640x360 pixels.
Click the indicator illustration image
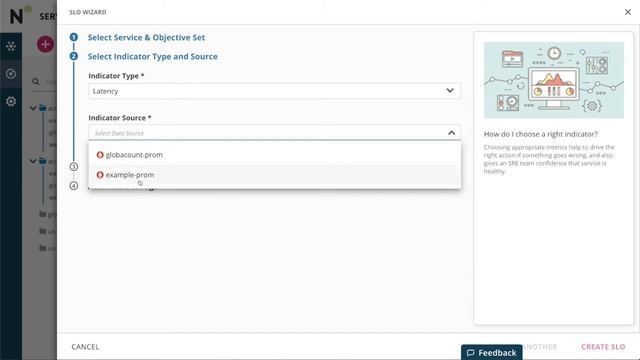pyautogui.click(x=553, y=80)
